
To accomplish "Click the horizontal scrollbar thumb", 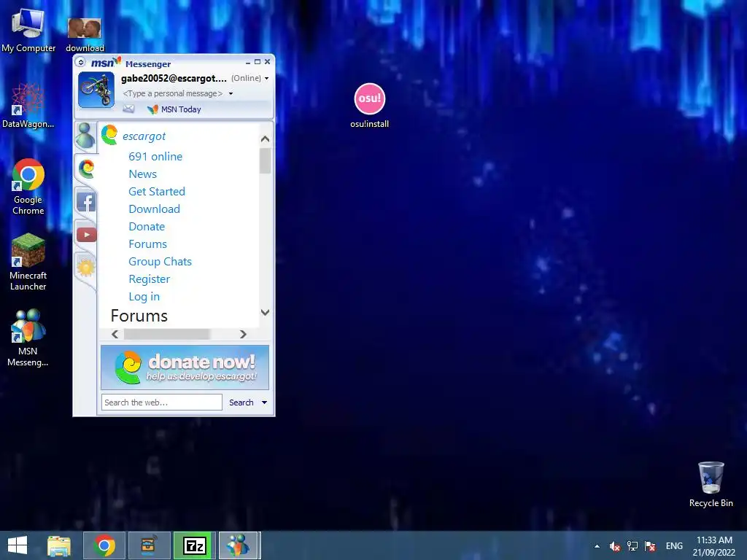I will [x=167, y=334].
